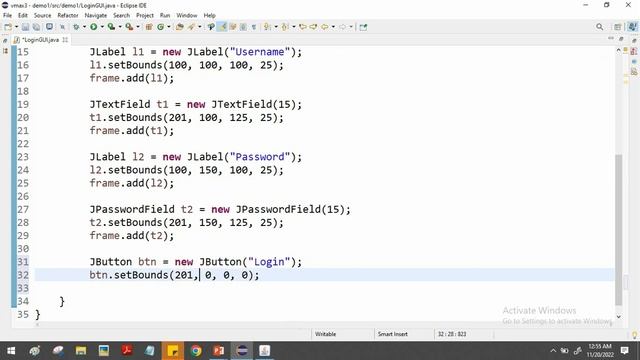Click the frame.add(t2); statement on line 29
The width and height of the screenshot is (640, 360).
pyautogui.click(x=132, y=236)
